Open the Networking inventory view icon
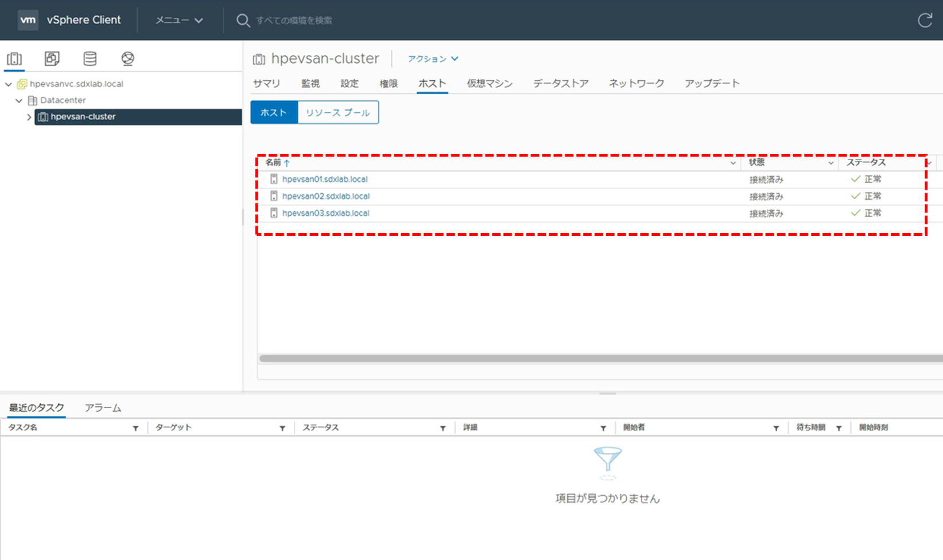The width and height of the screenshot is (943, 560). [127, 59]
